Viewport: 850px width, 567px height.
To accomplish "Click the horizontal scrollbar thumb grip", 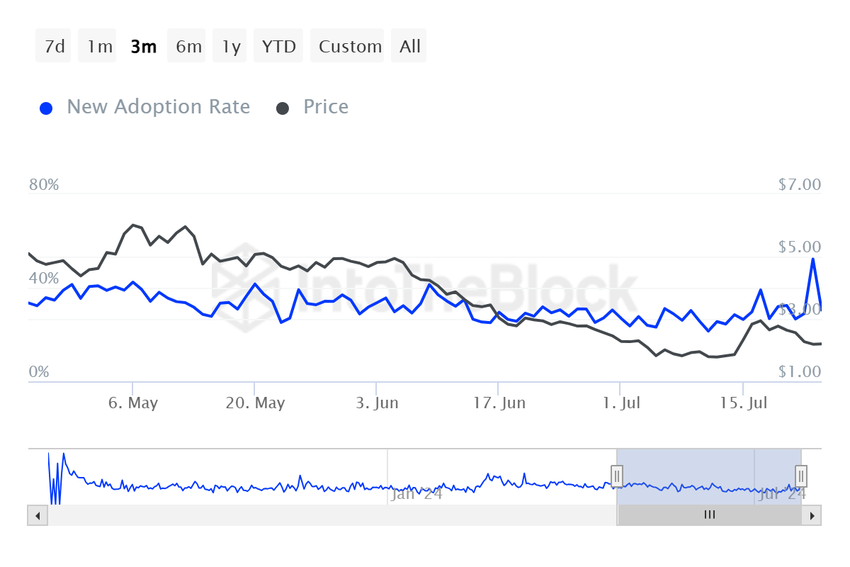I will click(x=710, y=515).
